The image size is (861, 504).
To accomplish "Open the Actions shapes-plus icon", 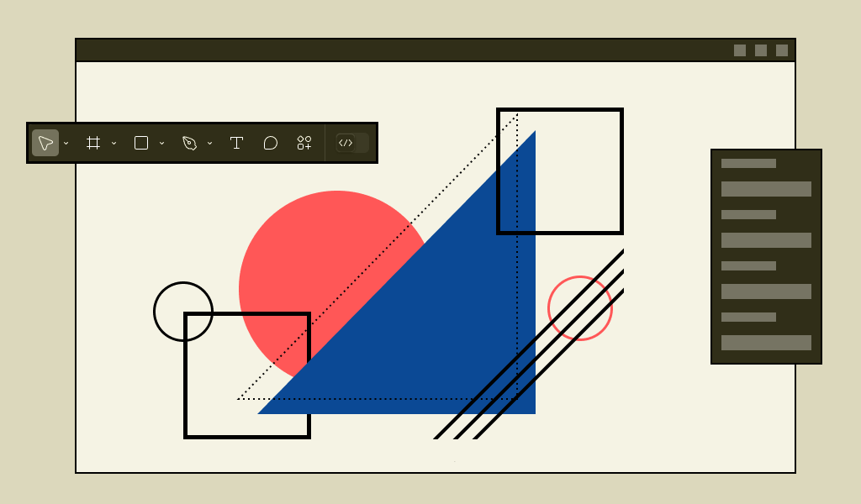I will (x=304, y=143).
